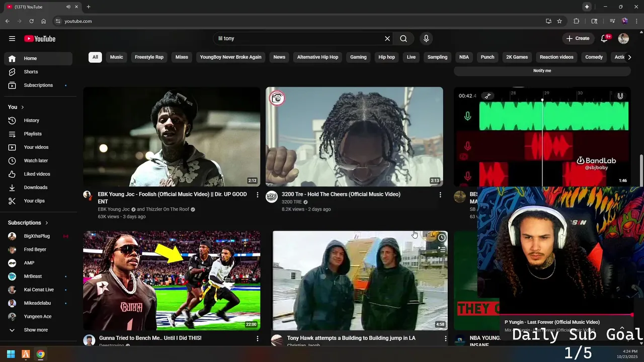Click the Notify me button
The height and width of the screenshot is (362, 644).
coord(542,71)
